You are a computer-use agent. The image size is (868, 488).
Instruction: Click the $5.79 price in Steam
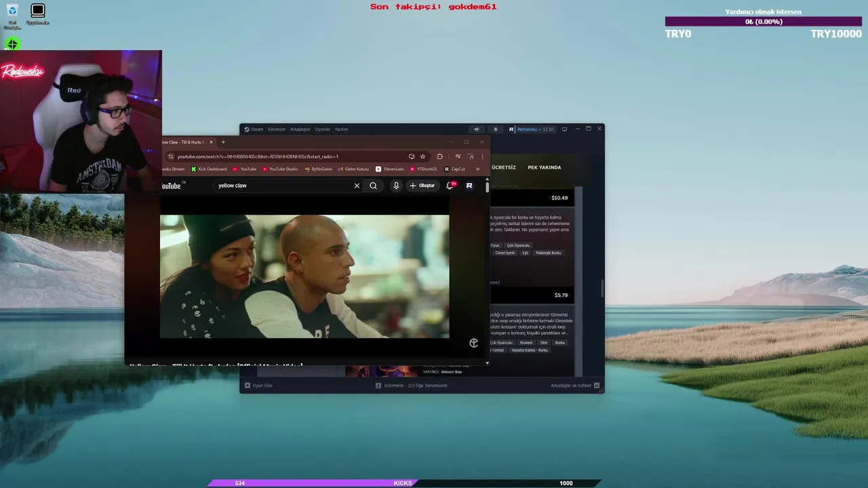click(561, 296)
